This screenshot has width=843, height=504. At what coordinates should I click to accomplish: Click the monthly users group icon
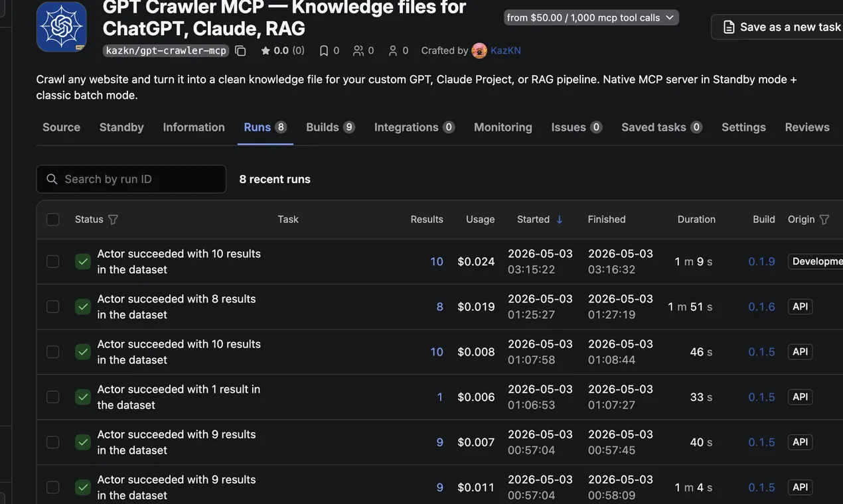(x=358, y=50)
